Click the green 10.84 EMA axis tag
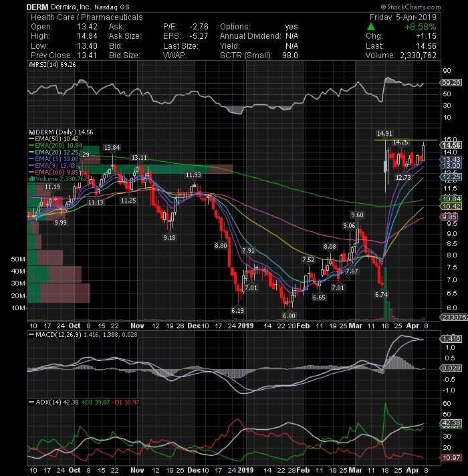468x476 pixels. click(451, 199)
